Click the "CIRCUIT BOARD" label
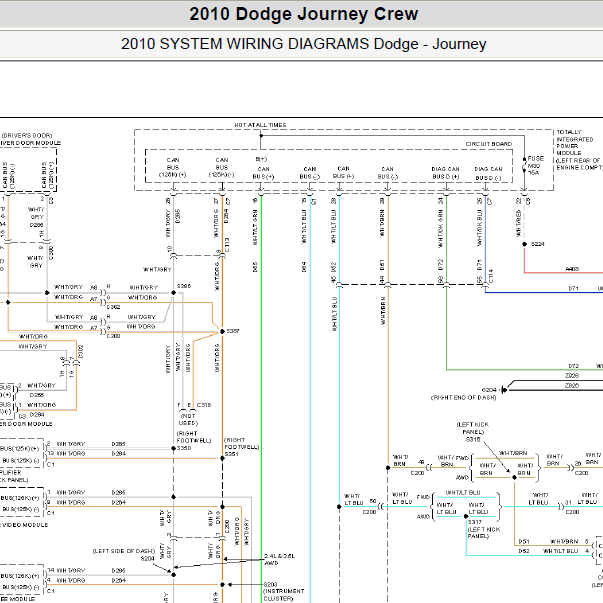The width and height of the screenshot is (603, 603). (x=489, y=144)
